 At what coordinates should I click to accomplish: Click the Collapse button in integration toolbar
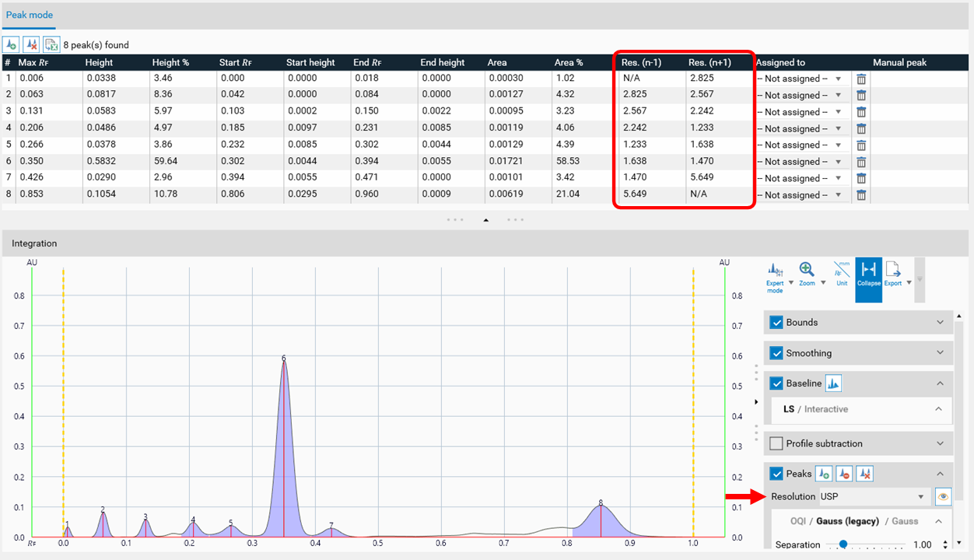[869, 274]
